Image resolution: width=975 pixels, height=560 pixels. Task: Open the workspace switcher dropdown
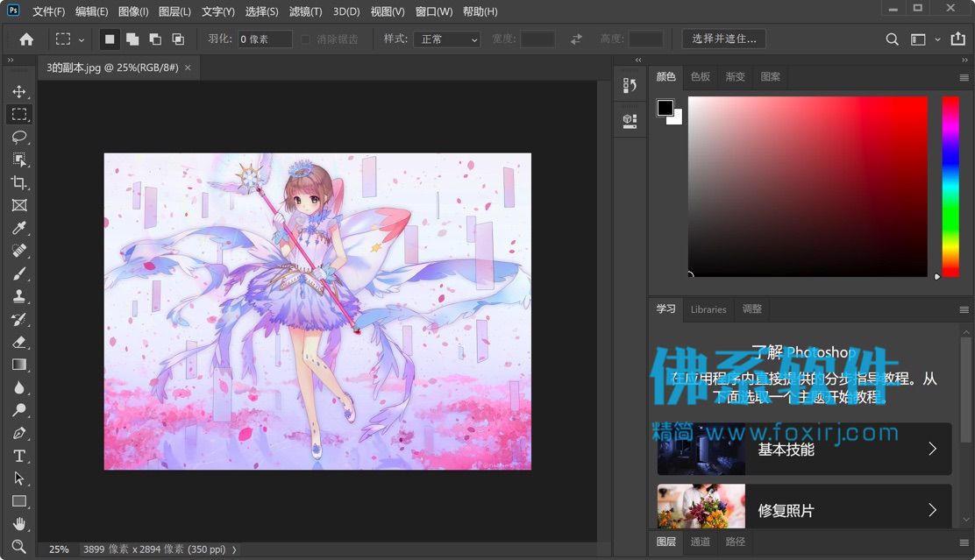(925, 39)
